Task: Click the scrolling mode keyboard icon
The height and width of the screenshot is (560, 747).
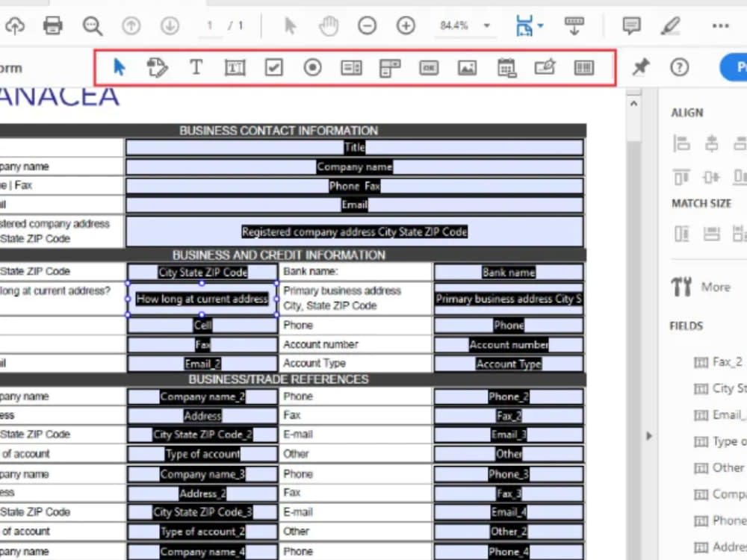Action: pyautogui.click(x=574, y=25)
